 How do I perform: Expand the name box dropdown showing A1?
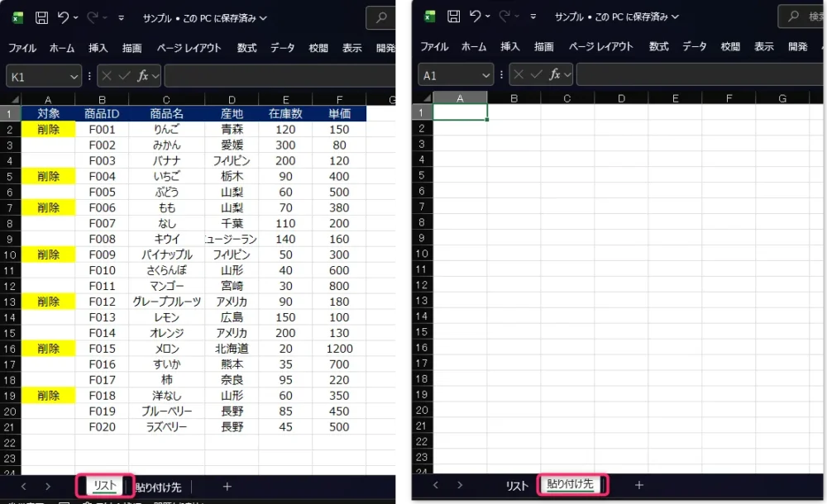click(x=486, y=76)
